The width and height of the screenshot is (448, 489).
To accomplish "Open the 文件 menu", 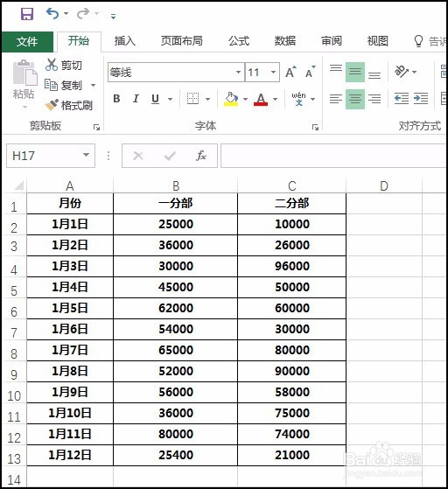I will 27,41.
